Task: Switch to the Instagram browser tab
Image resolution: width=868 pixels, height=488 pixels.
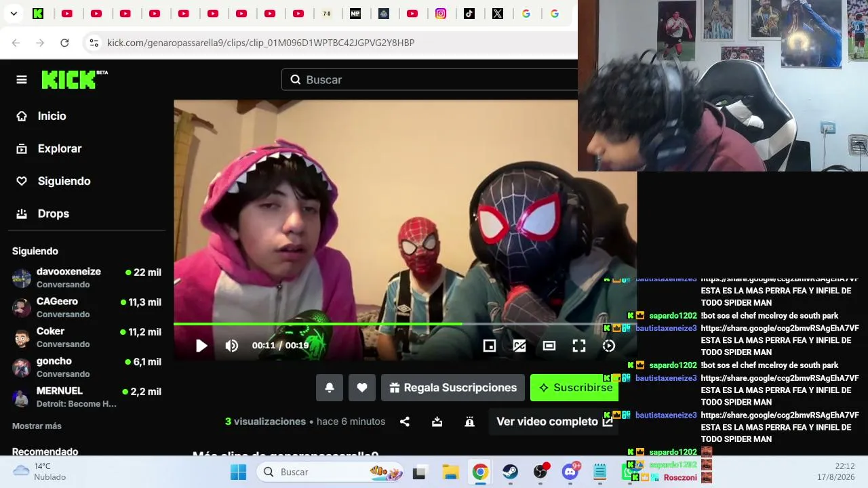Action: click(441, 14)
